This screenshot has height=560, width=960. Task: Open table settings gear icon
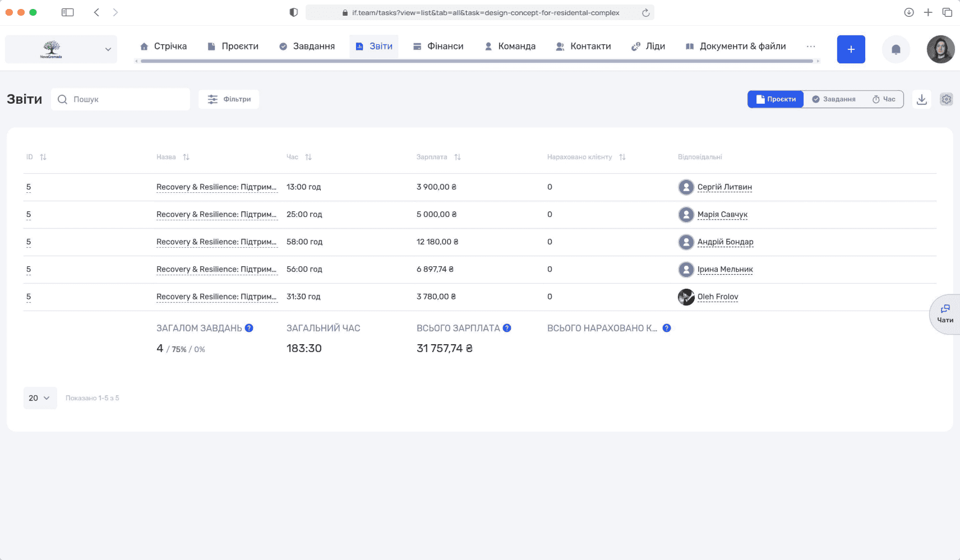946,99
